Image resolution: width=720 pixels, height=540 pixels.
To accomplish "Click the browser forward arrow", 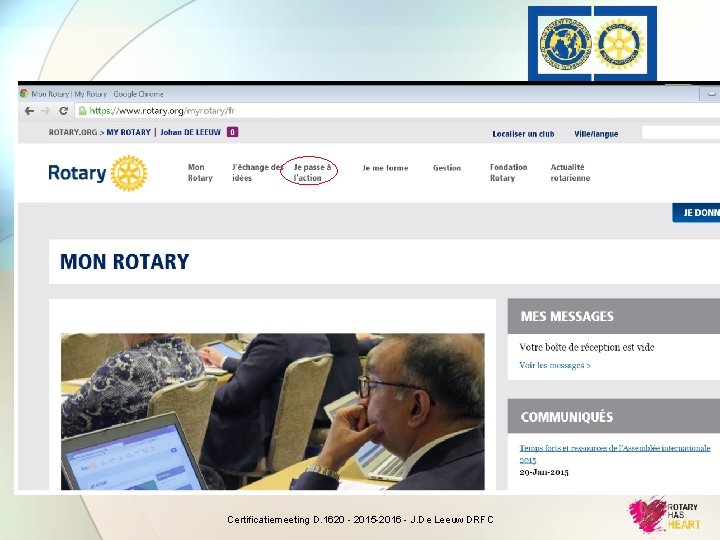I will [x=45, y=111].
